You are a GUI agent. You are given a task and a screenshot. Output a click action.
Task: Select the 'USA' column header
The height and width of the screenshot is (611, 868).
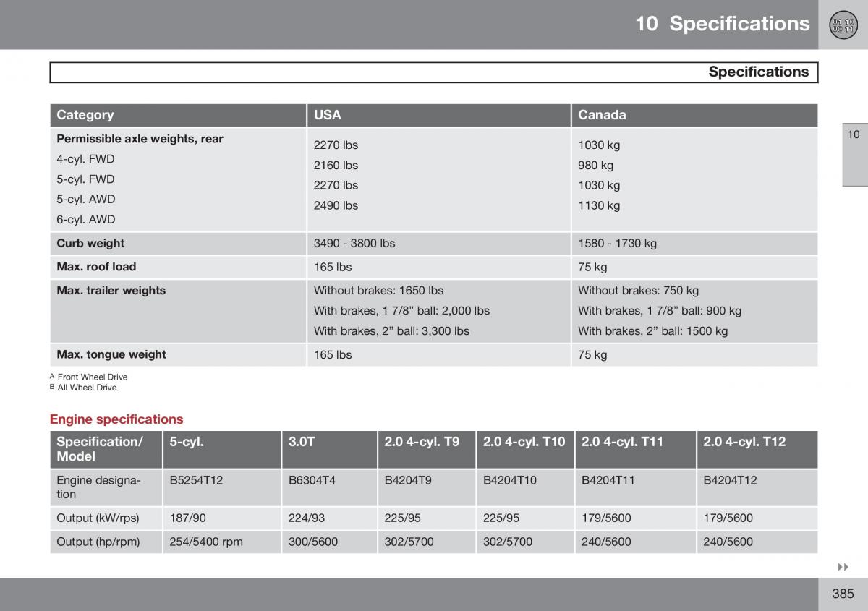tap(438, 115)
